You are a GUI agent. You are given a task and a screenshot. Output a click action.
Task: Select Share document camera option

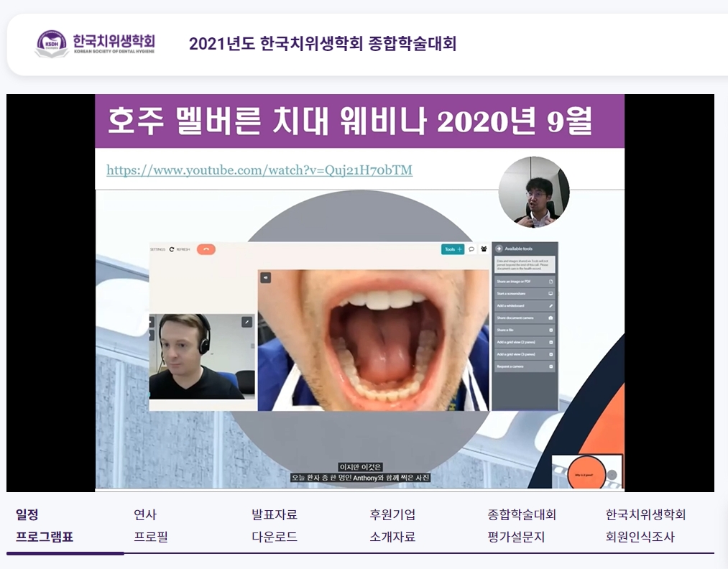pyautogui.click(x=525, y=318)
